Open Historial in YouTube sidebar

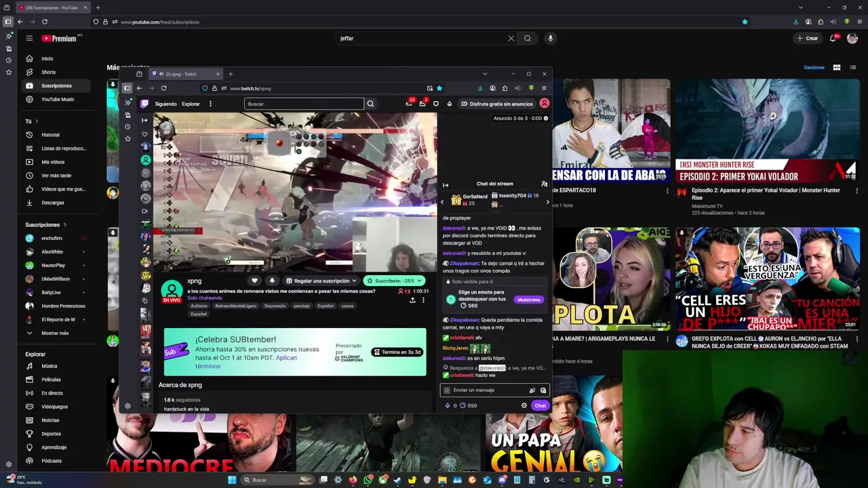coord(56,135)
